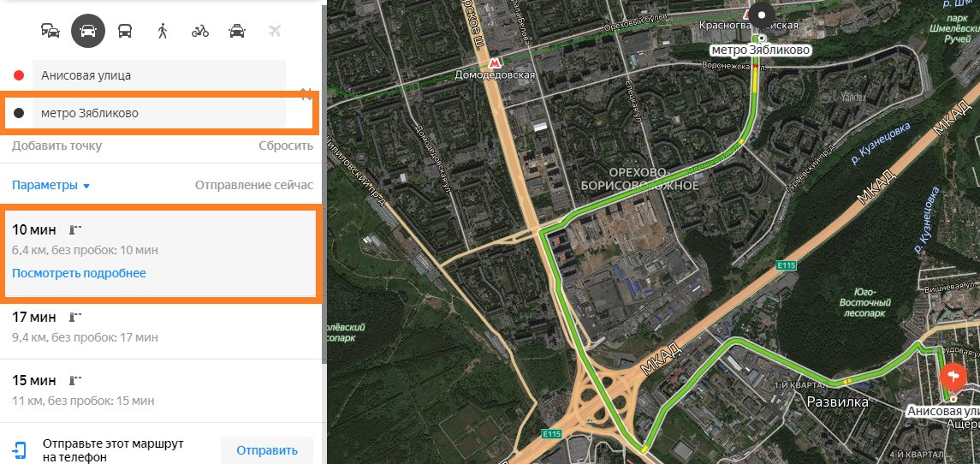The width and height of the screenshot is (980, 464).
Task: Click the red destination marker near Анисовая улица
Action: coord(953,376)
